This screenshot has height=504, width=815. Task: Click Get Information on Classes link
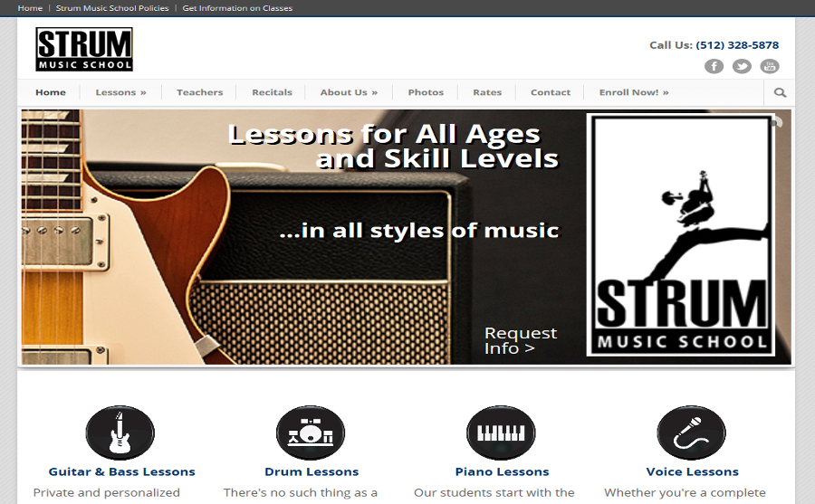point(237,8)
